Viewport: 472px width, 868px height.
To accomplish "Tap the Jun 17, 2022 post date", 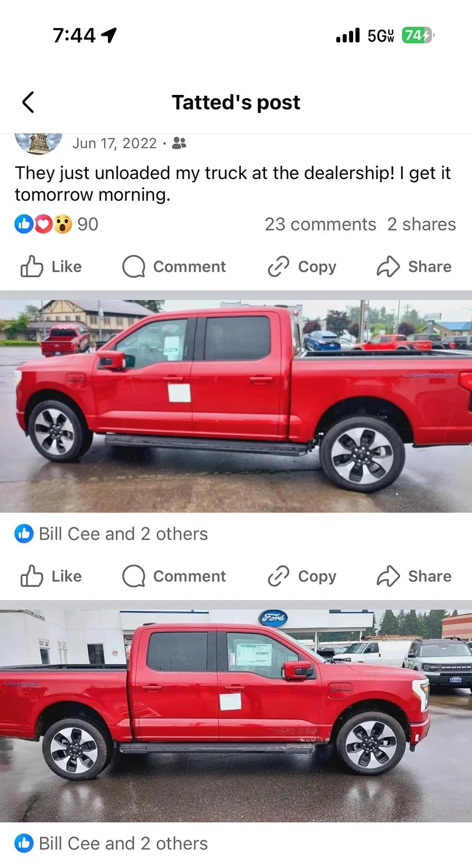I will 114,143.
